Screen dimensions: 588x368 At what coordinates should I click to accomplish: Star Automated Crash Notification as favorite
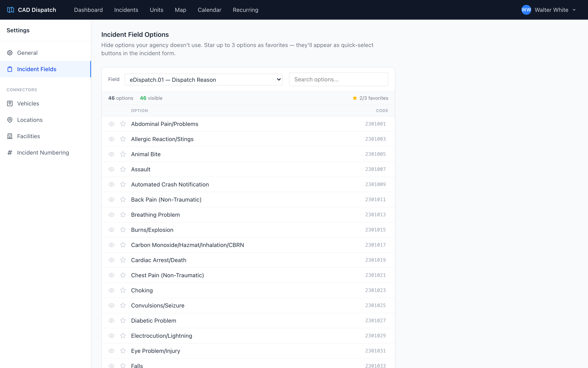(x=123, y=184)
